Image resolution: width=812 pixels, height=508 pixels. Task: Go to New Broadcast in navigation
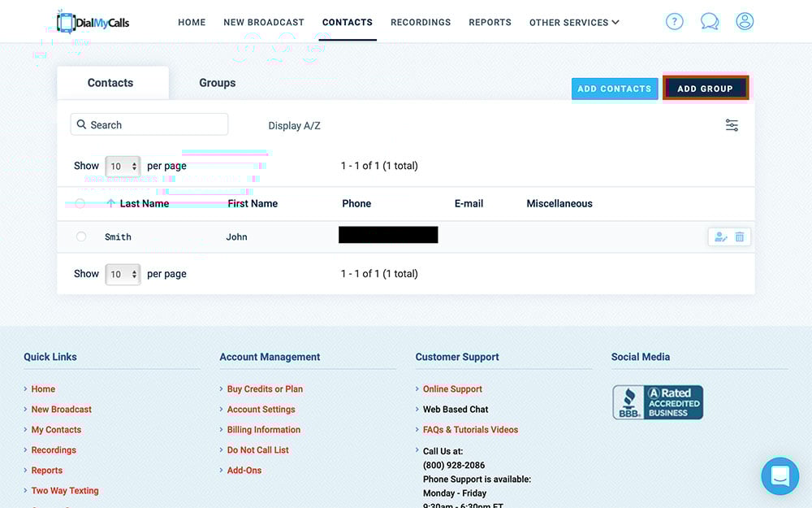[x=264, y=23]
